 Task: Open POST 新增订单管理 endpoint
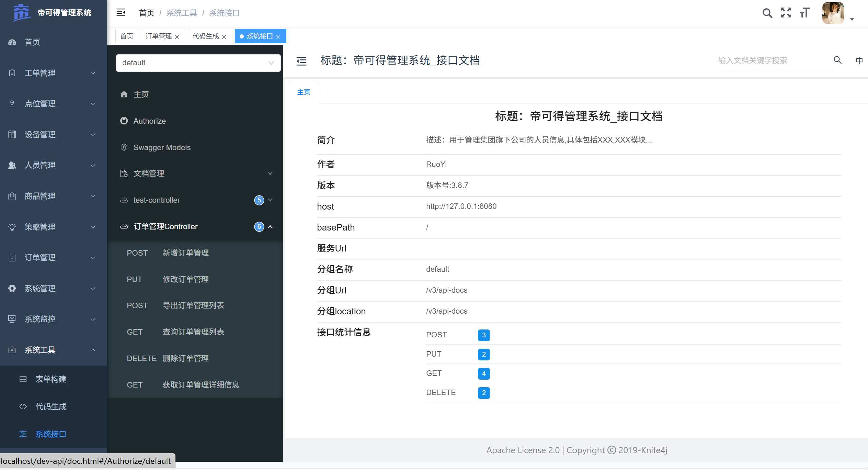point(195,253)
